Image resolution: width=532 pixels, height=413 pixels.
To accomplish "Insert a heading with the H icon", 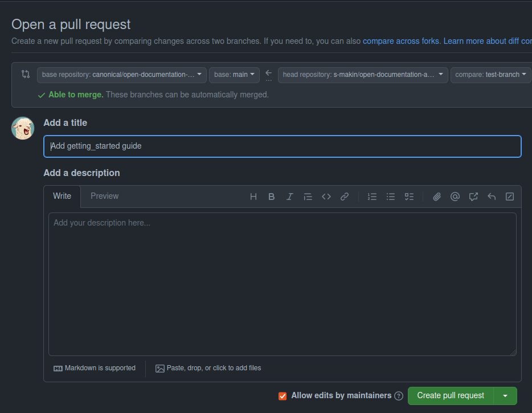I will [253, 197].
